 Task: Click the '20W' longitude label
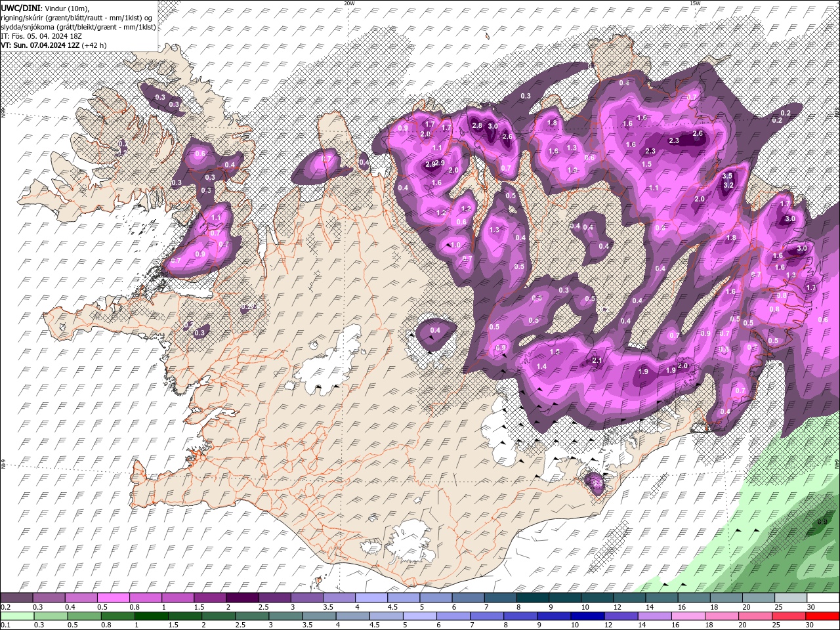(x=349, y=3)
